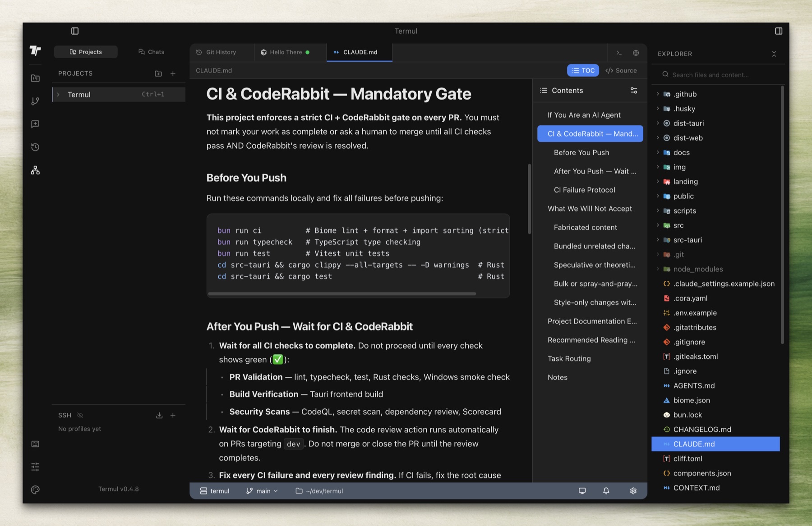Click the monitor icon in status bar
The height and width of the screenshot is (526, 812).
[582, 491]
